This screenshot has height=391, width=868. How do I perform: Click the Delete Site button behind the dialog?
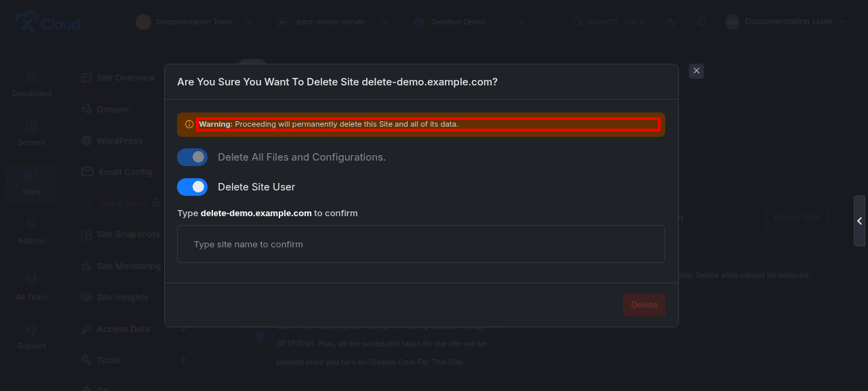797,218
